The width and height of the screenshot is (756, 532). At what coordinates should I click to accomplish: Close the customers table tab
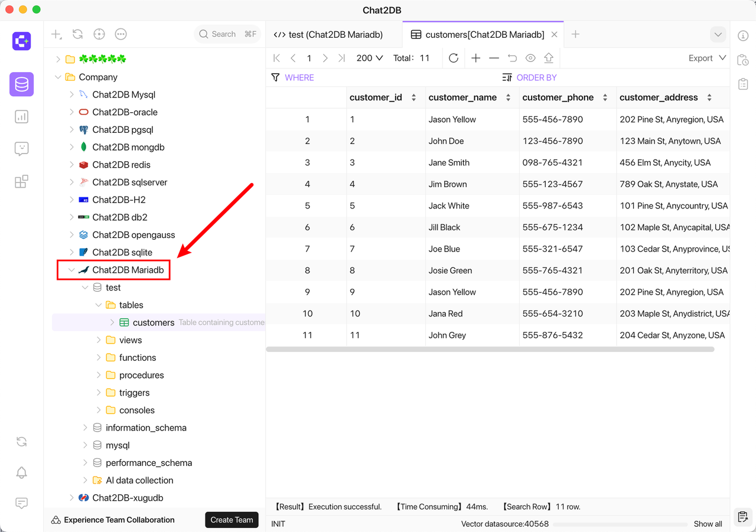click(x=554, y=34)
